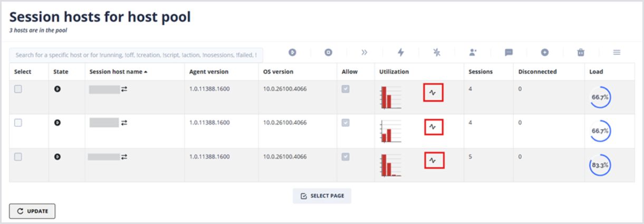Click the lightning bolt icon in toolbar
Image resolution: width=644 pixels, height=224 pixels.
pos(400,52)
